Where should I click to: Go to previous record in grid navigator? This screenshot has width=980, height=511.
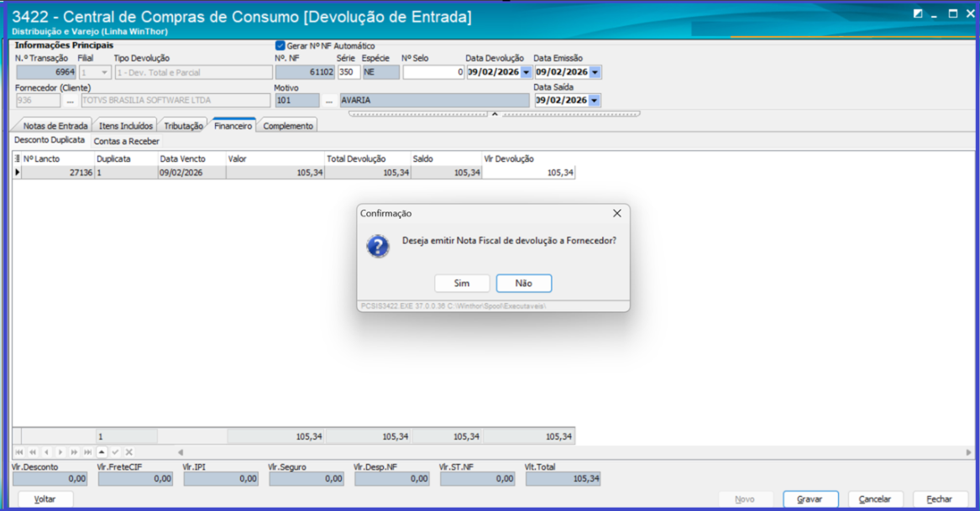[47, 451]
